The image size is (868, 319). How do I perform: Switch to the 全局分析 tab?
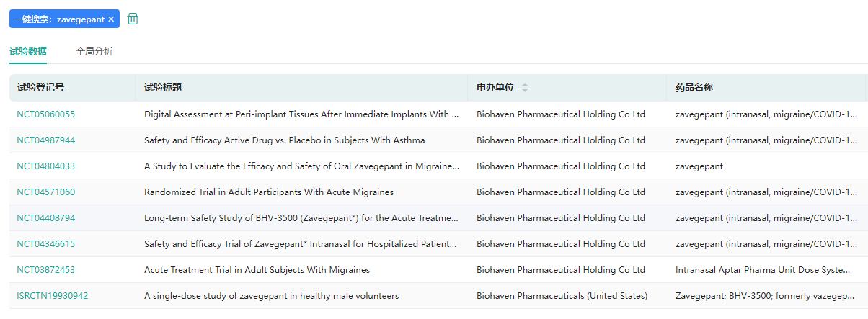tap(94, 51)
